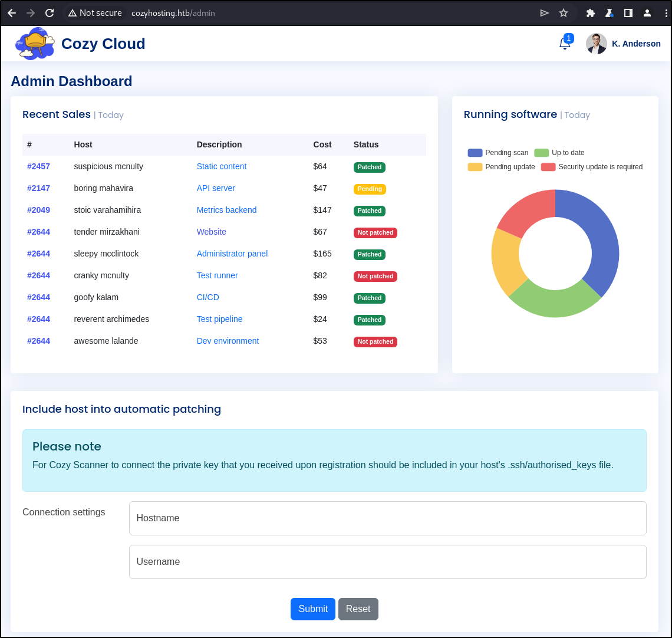Open browser extensions puzzle icon
The width and height of the screenshot is (672, 638).
tap(590, 13)
